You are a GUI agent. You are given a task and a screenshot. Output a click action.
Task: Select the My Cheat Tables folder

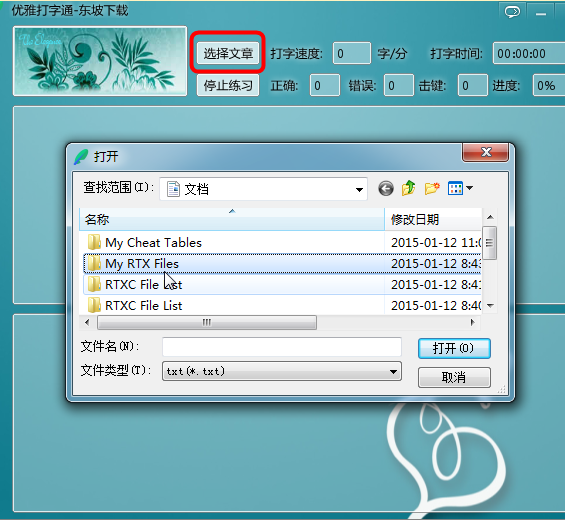click(153, 243)
